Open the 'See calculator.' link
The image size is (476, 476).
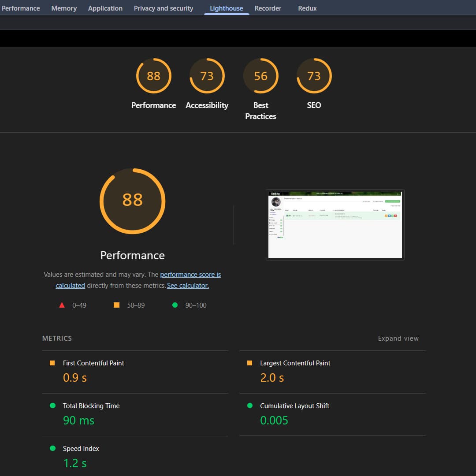point(188,285)
